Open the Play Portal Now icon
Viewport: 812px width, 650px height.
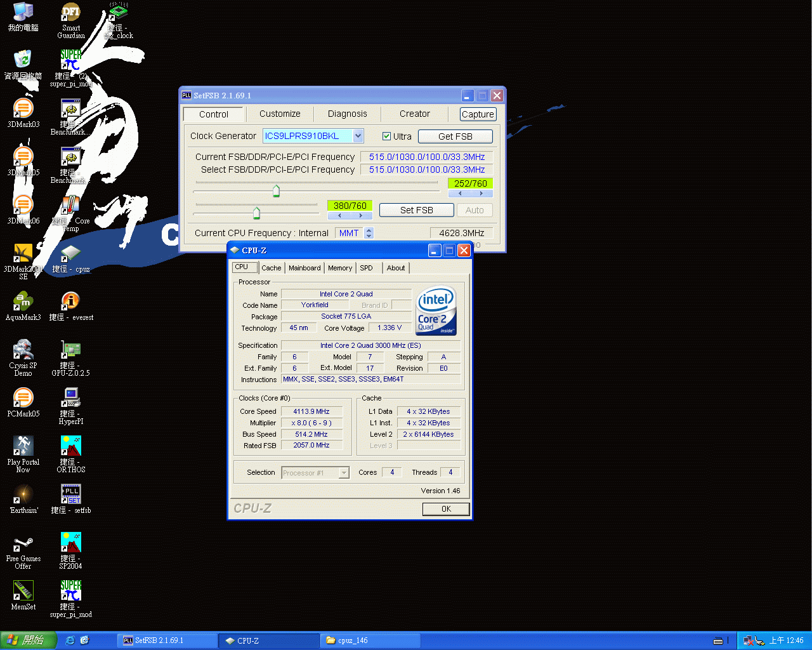[23, 454]
